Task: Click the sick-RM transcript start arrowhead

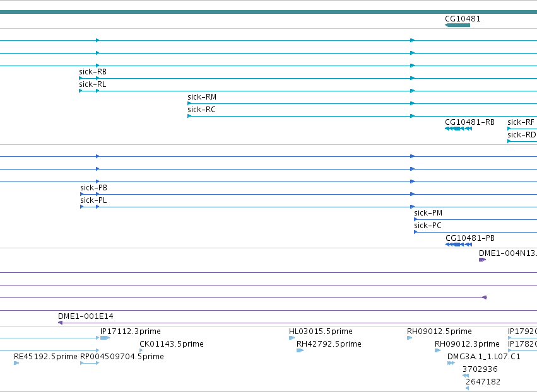Action: click(189, 103)
